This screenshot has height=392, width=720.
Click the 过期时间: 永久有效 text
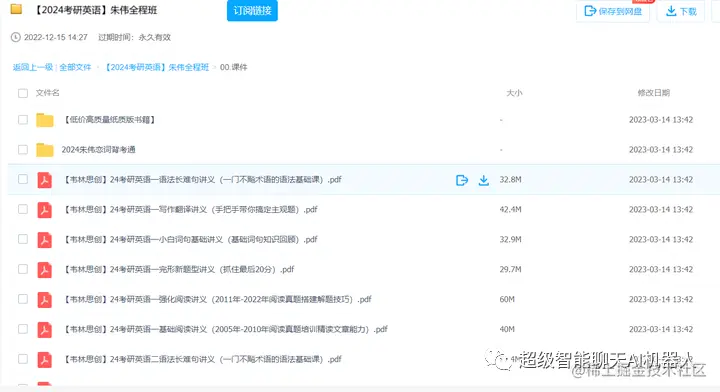135,37
